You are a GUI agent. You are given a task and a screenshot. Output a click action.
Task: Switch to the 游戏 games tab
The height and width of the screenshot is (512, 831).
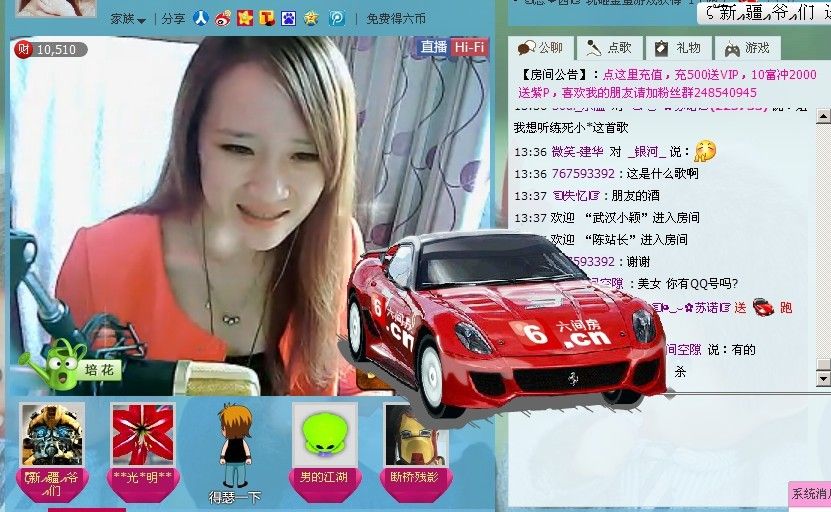point(748,48)
